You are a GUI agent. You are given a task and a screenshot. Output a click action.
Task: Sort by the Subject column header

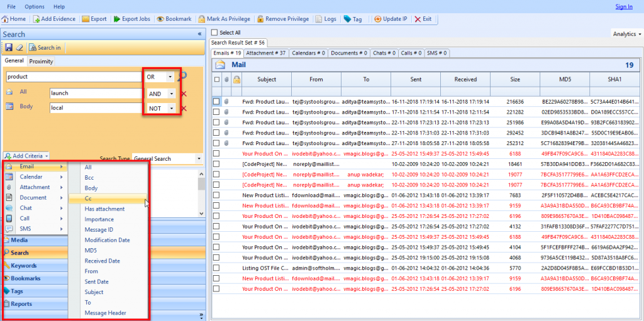(x=267, y=80)
